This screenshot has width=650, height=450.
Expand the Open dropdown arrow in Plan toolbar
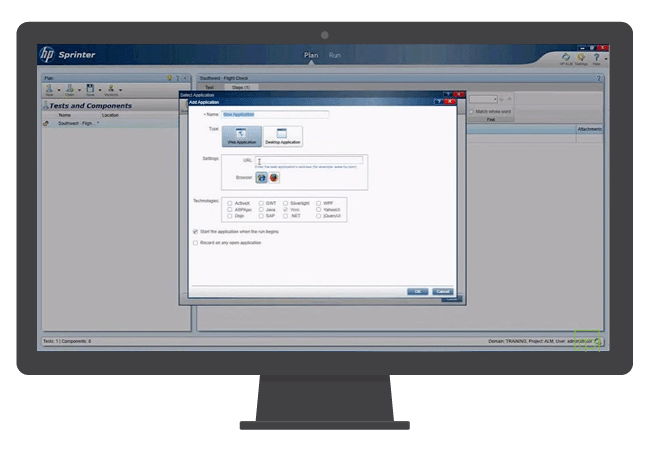coord(79,90)
